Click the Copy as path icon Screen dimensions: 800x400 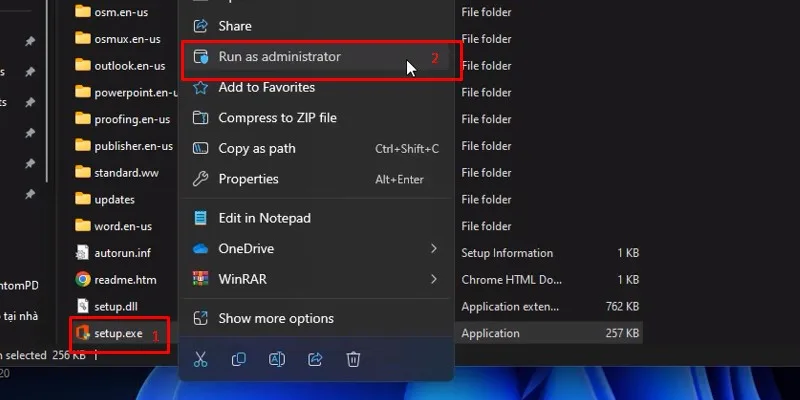[x=201, y=148]
